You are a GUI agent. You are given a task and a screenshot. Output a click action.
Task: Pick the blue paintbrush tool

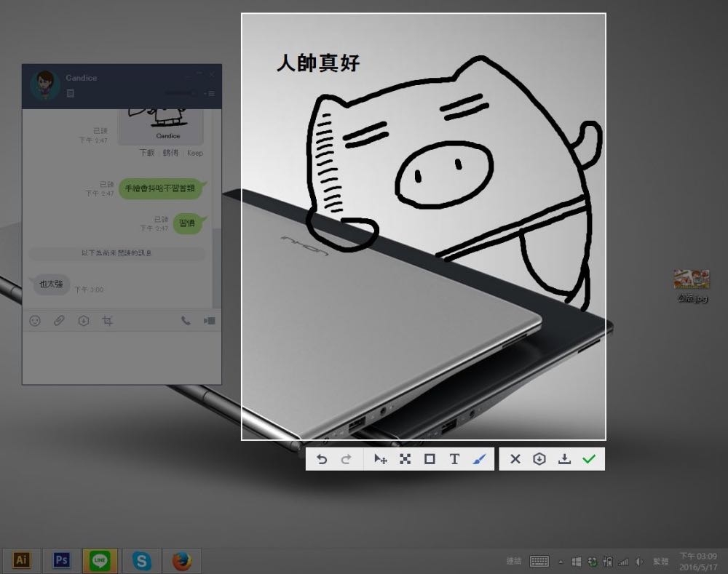tap(478, 459)
